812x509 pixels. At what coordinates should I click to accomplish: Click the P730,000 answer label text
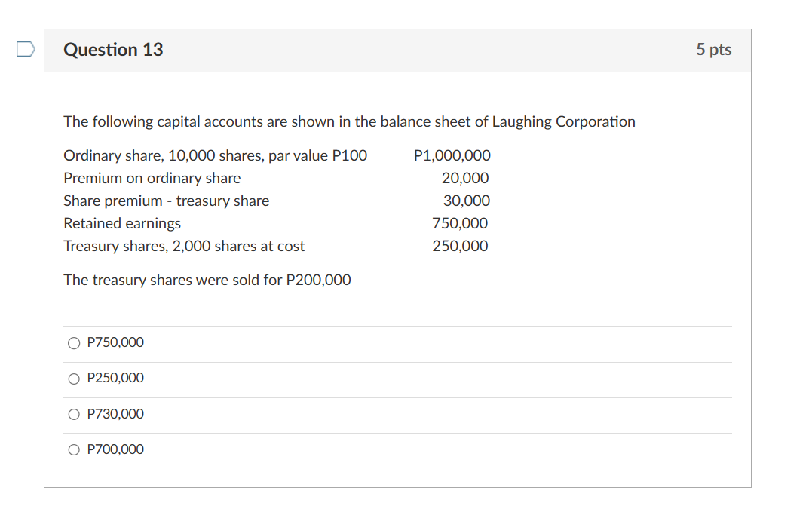click(115, 414)
